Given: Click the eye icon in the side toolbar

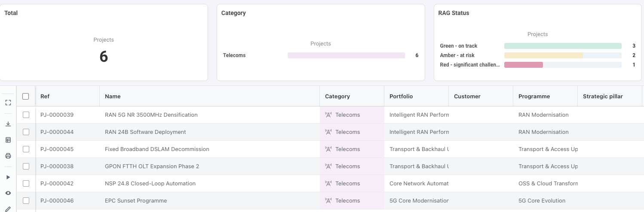Looking at the screenshot, I should pos(8,193).
